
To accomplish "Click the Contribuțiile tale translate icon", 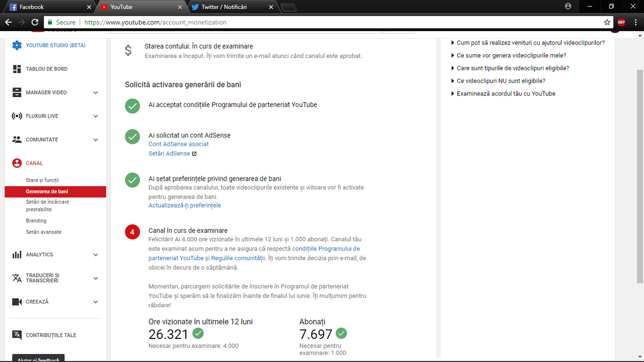I will tap(17, 335).
